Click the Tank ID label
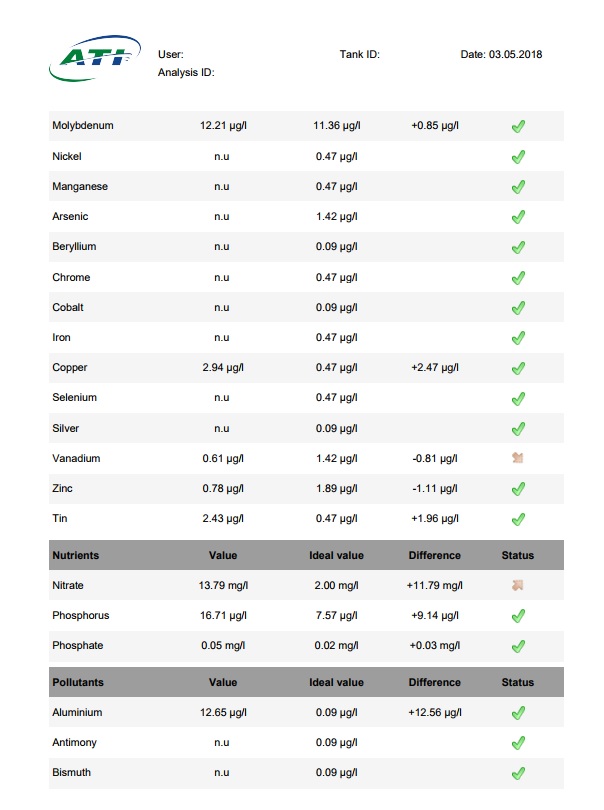 tap(360, 54)
